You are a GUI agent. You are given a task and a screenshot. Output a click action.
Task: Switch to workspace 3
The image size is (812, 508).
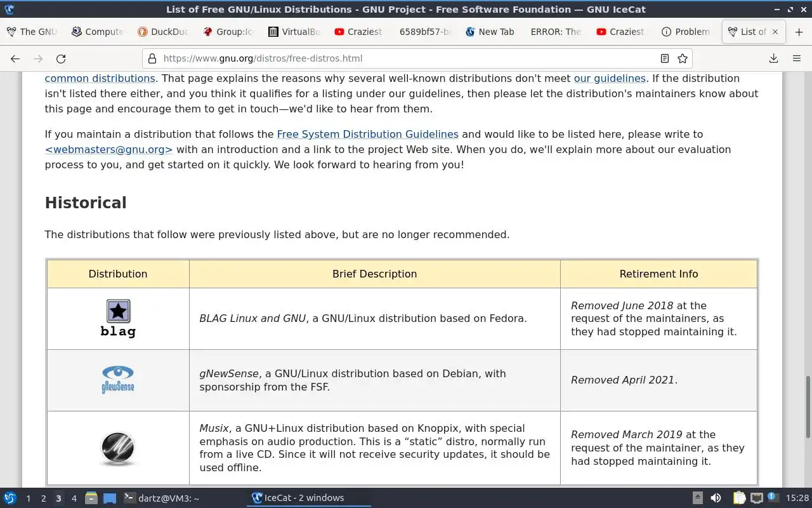click(x=58, y=498)
